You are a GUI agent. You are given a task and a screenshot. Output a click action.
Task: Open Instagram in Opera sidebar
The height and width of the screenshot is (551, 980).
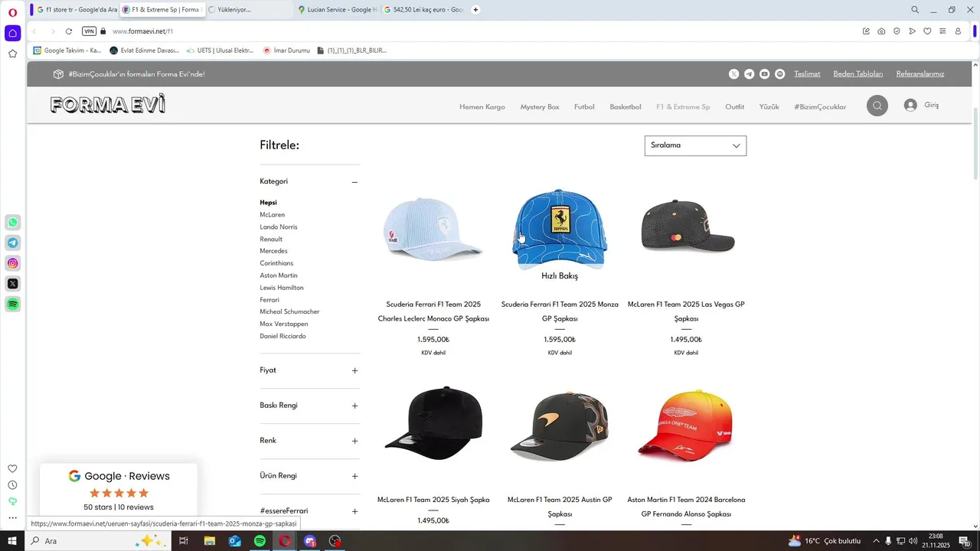point(13,263)
